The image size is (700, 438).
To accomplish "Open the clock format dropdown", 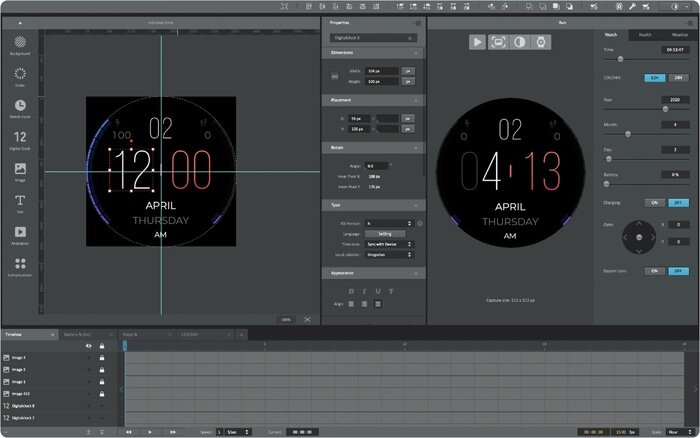I will [390, 223].
